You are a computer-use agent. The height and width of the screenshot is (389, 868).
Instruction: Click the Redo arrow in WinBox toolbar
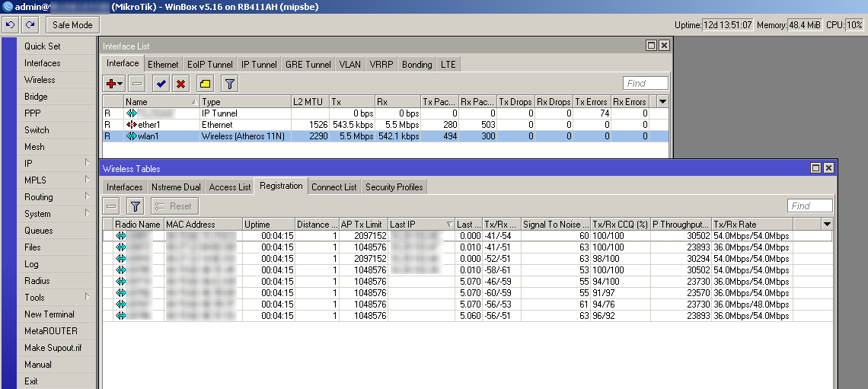[30, 25]
